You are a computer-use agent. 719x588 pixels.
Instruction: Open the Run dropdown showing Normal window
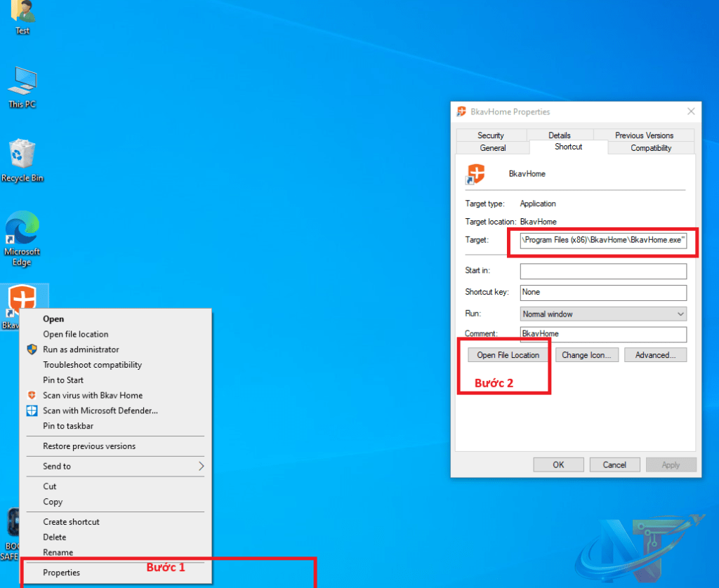pyautogui.click(x=603, y=314)
